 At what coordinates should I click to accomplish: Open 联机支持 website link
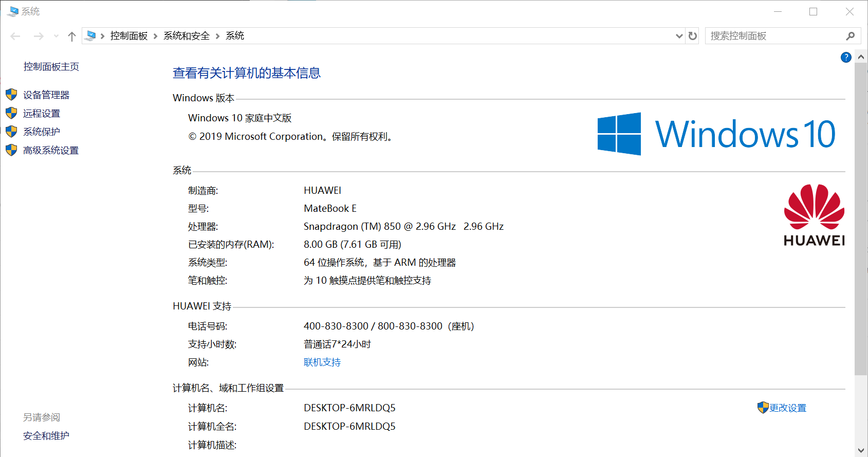tap(322, 362)
